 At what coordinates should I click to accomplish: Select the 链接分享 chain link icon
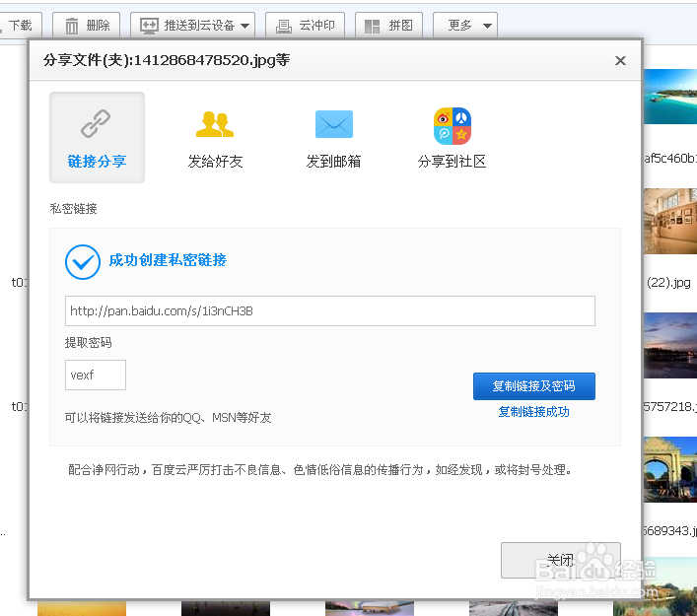point(96,123)
